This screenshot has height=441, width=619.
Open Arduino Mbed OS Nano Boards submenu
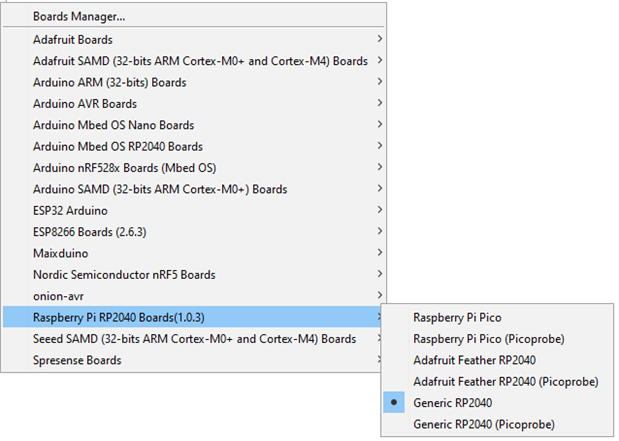(194, 125)
